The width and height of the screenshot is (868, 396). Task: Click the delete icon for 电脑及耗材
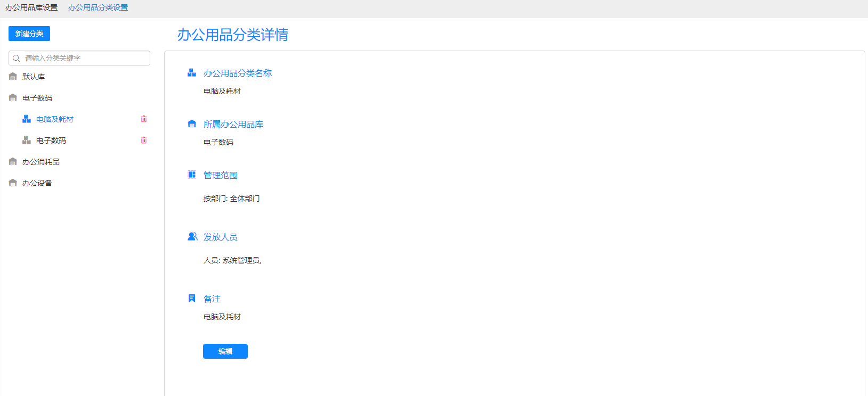pyautogui.click(x=143, y=119)
